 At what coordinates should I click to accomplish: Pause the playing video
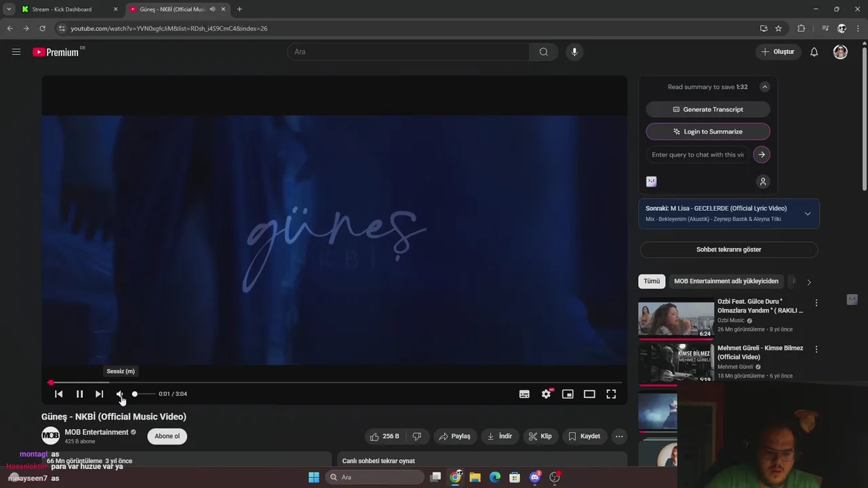click(x=79, y=394)
